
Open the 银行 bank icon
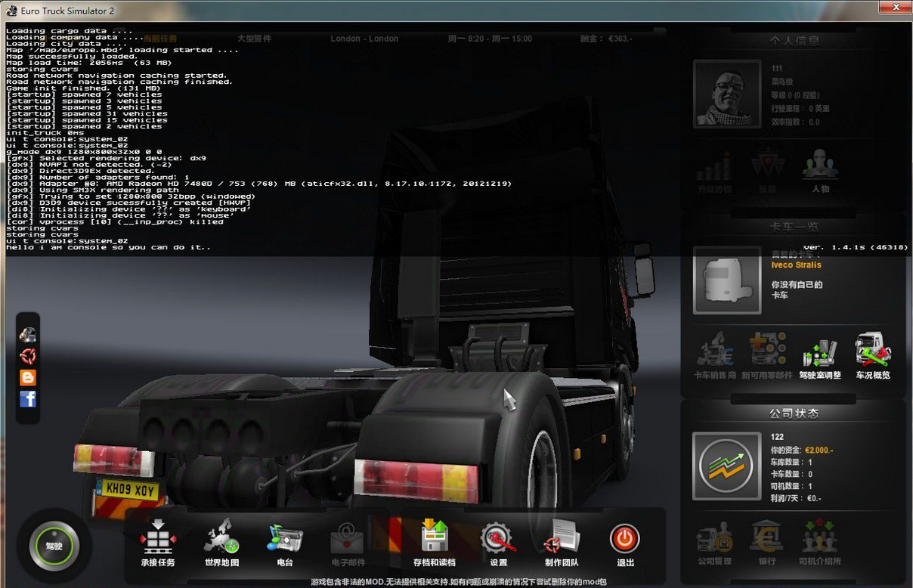(x=766, y=543)
